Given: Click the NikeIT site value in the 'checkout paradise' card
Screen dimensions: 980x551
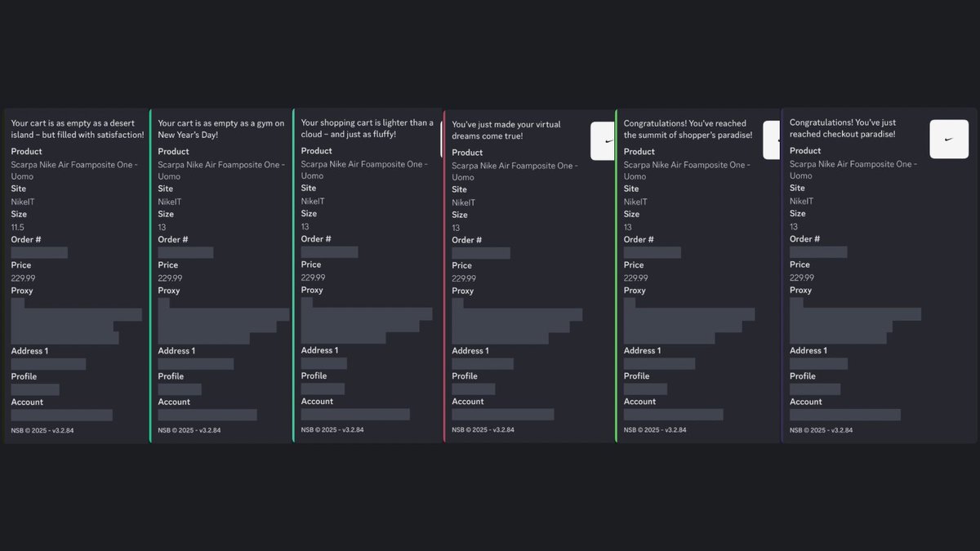Looking at the screenshot, I should [801, 201].
